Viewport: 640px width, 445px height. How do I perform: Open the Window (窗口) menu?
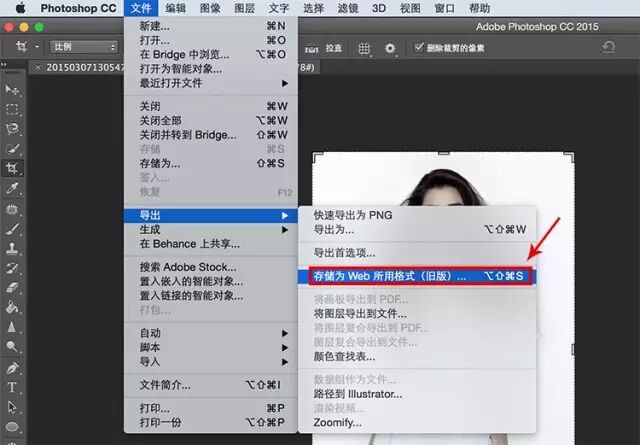coord(444,8)
